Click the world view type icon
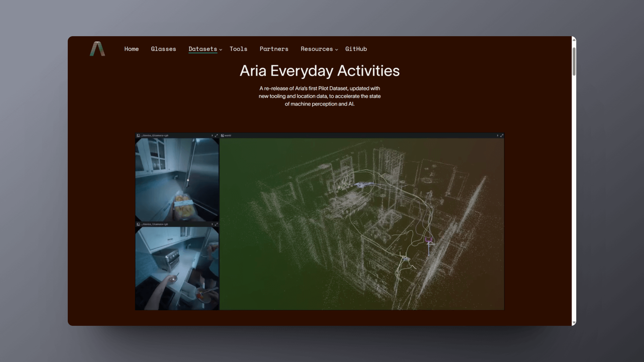644x362 pixels. pos(222,136)
